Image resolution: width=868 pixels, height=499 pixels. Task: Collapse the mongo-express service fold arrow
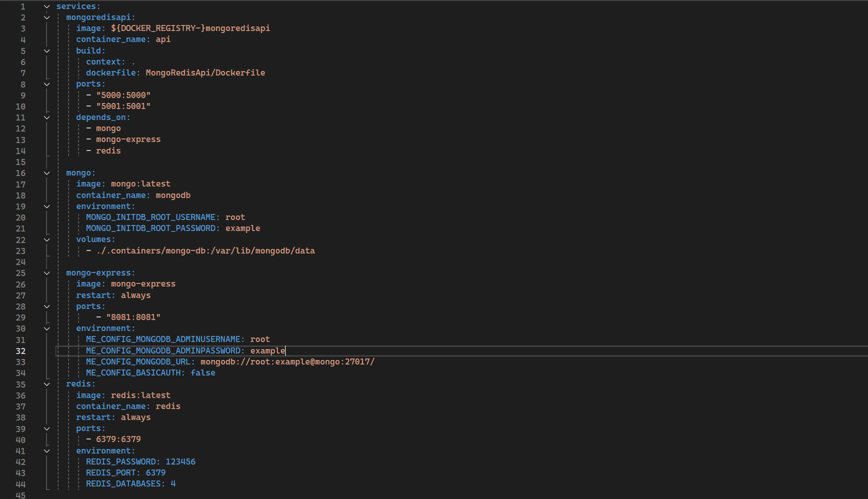[46, 273]
